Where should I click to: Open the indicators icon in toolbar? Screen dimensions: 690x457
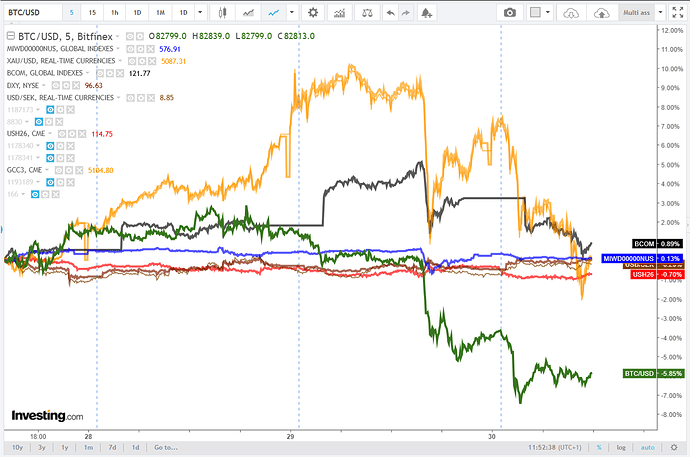tap(339, 13)
